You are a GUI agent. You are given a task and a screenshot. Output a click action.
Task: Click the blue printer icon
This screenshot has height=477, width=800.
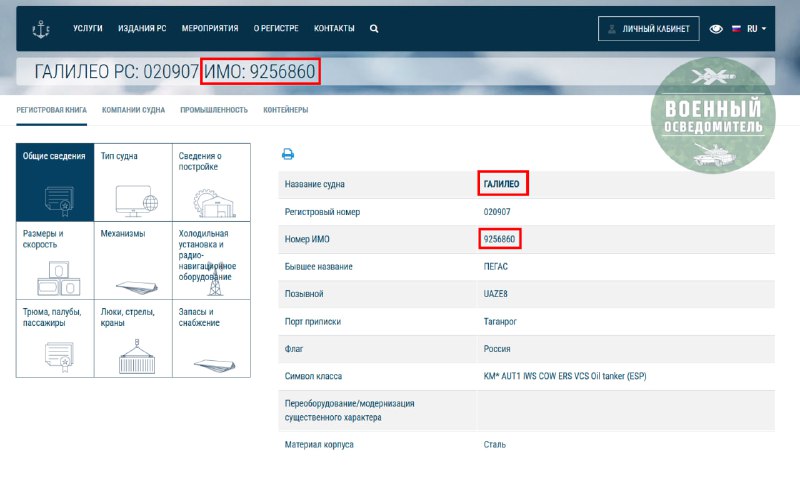[x=288, y=154]
